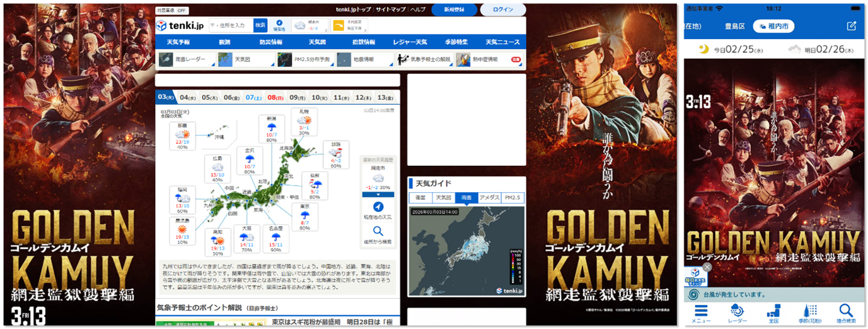Select the 11(水) date tab
This screenshot has height=329, width=868.
342,98
